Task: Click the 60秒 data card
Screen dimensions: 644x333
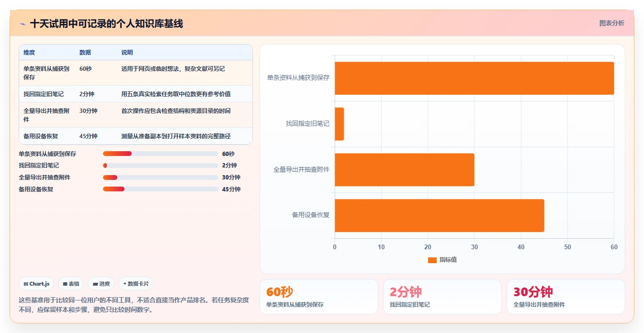Action: pyautogui.click(x=318, y=297)
